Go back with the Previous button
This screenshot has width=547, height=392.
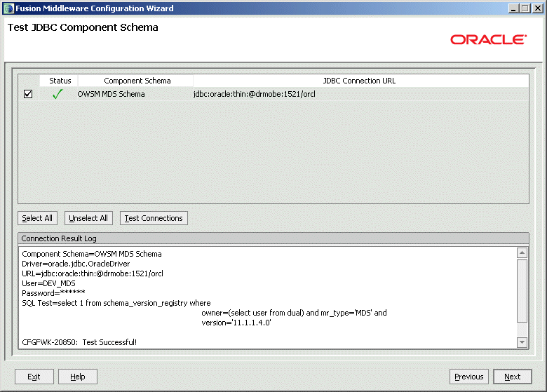click(x=469, y=377)
